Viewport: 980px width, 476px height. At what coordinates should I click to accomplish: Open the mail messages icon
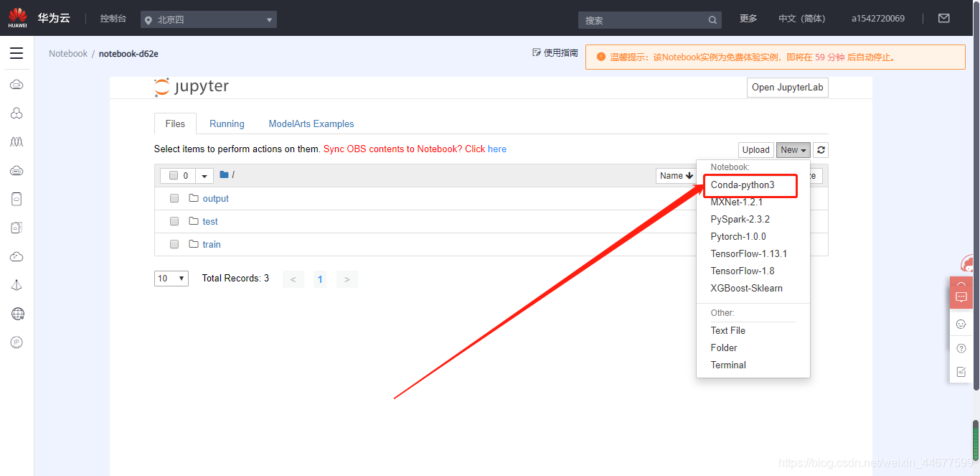pyautogui.click(x=944, y=18)
